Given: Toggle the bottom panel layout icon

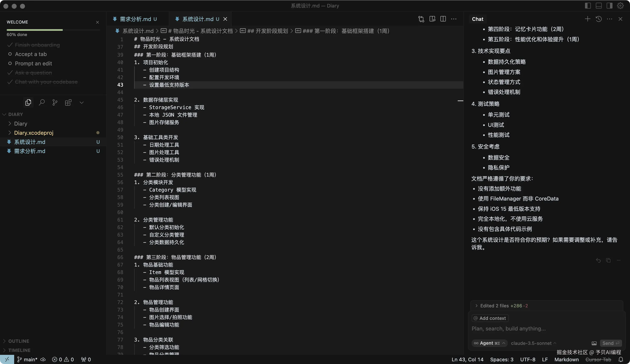Looking at the screenshot, I should (599, 6).
